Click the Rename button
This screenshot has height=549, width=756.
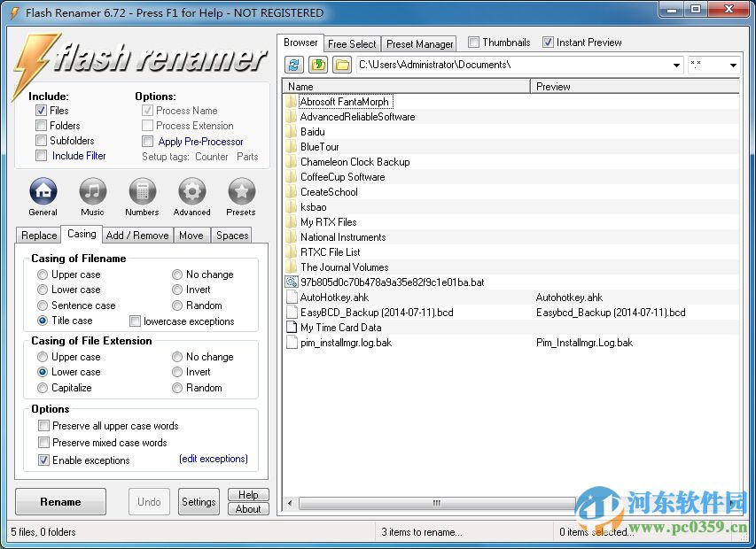(59, 501)
